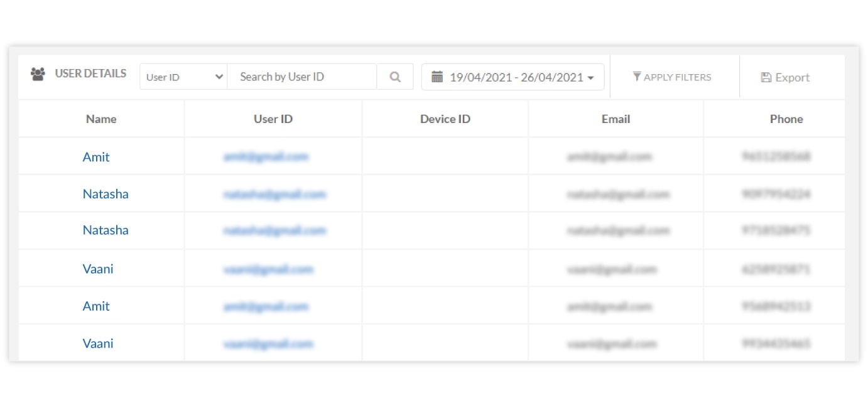The height and width of the screenshot is (408, 868).
Task: Open the date range picker dropdown
Action: point(513,77)
